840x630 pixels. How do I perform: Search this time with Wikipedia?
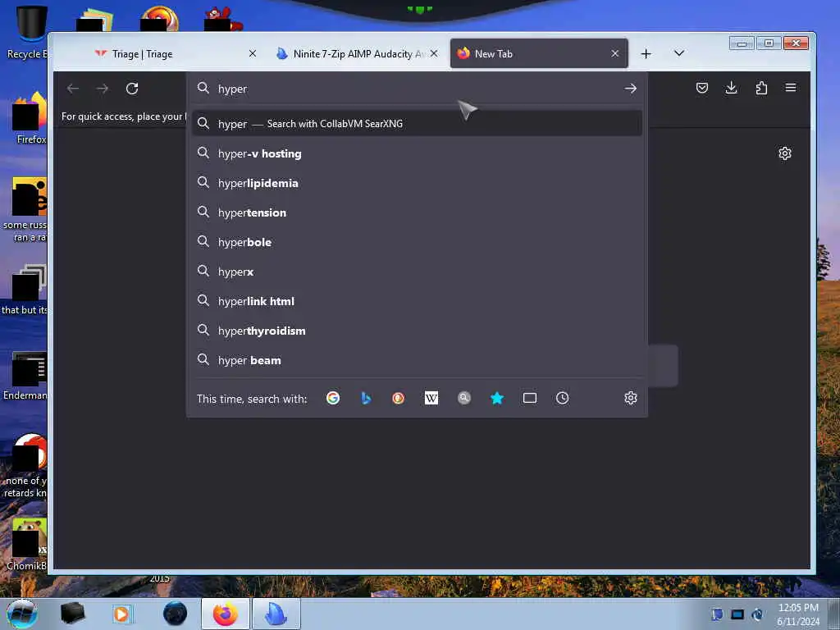pos(431,398)
